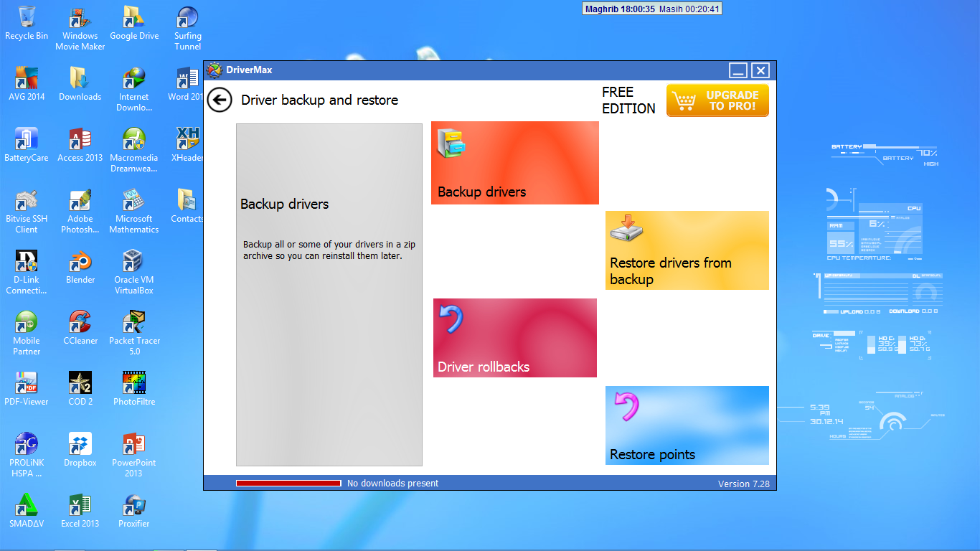Select the PhotoFiltre desktop icon
This screenshot has height=551, width=980.
coord(134,389)
